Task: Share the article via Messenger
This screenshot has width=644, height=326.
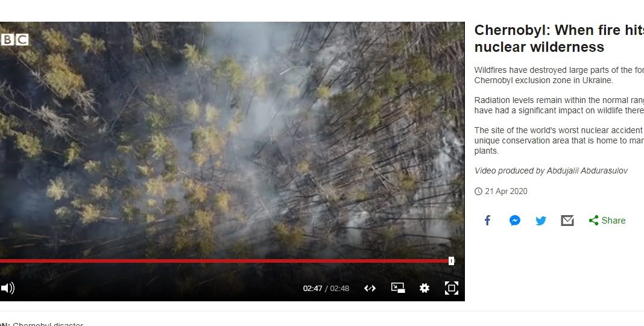Action: pyautogui.click(x=514, y=221)
